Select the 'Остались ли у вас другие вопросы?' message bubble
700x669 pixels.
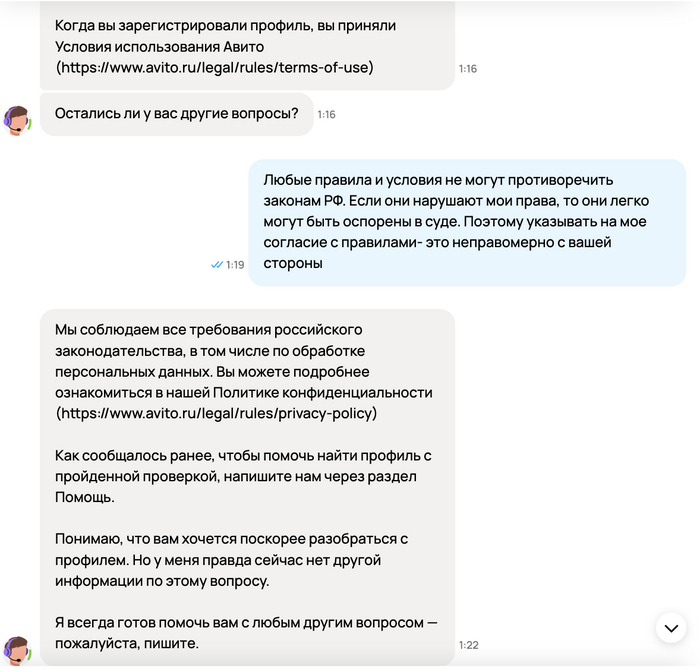tap(177, 114)
